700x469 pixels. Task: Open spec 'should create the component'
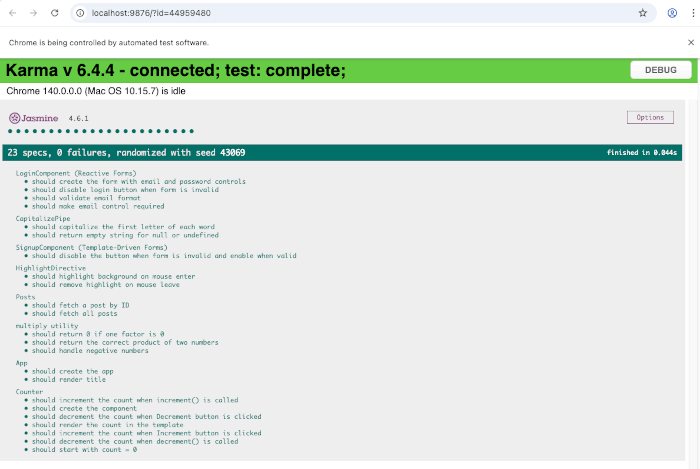click(x=84, y=409)
